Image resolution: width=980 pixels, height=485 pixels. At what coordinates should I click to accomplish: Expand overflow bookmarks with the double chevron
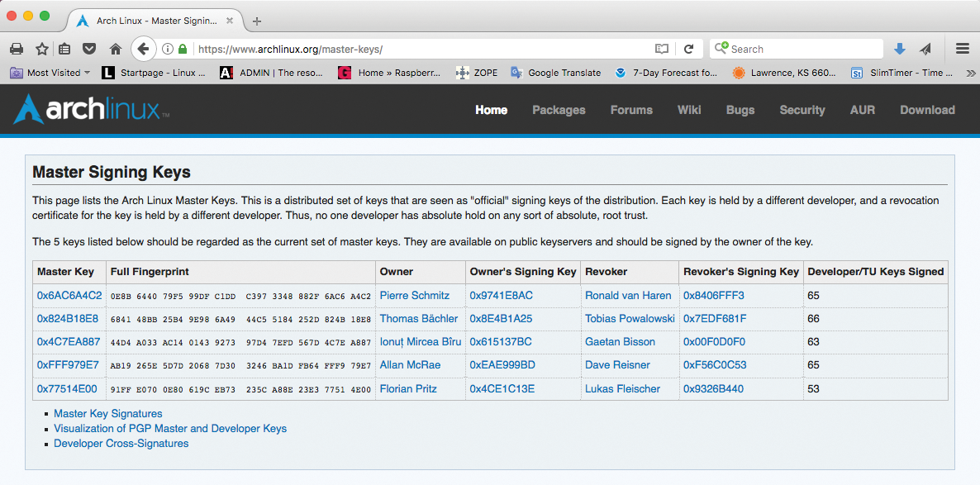(973, 73)
